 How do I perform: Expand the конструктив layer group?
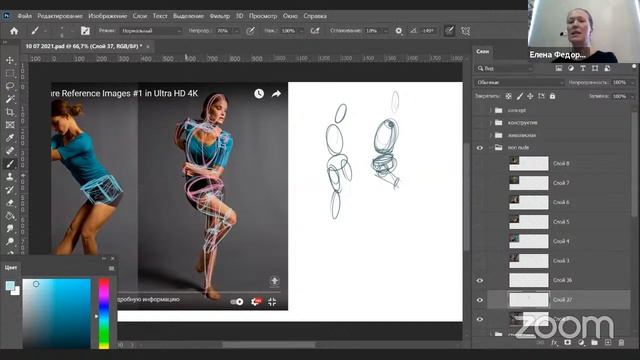[491, 122]
